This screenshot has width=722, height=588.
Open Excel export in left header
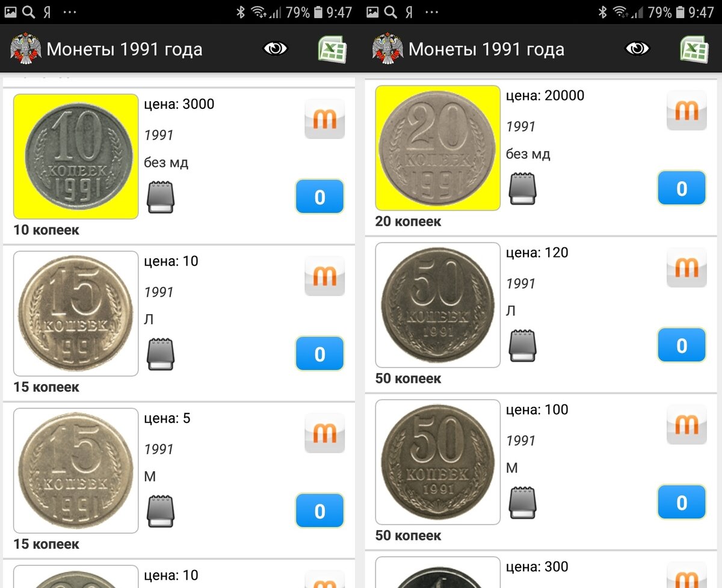(332, 49)
